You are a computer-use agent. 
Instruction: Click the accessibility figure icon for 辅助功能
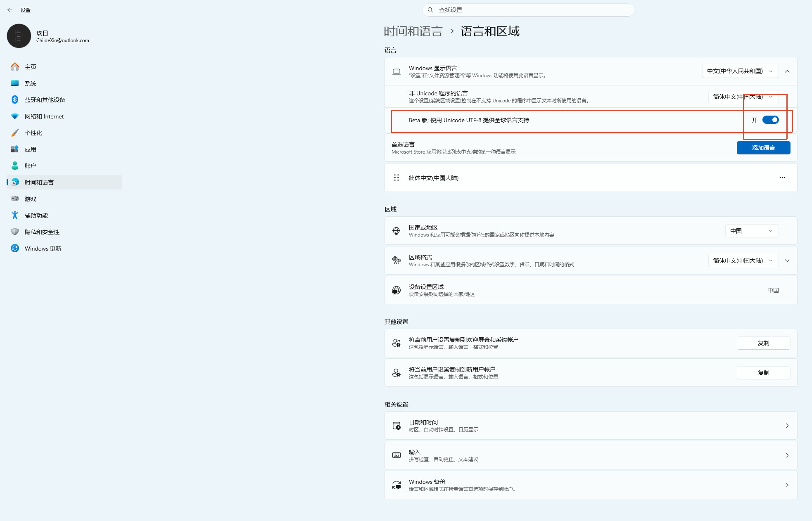click(15, 216)
